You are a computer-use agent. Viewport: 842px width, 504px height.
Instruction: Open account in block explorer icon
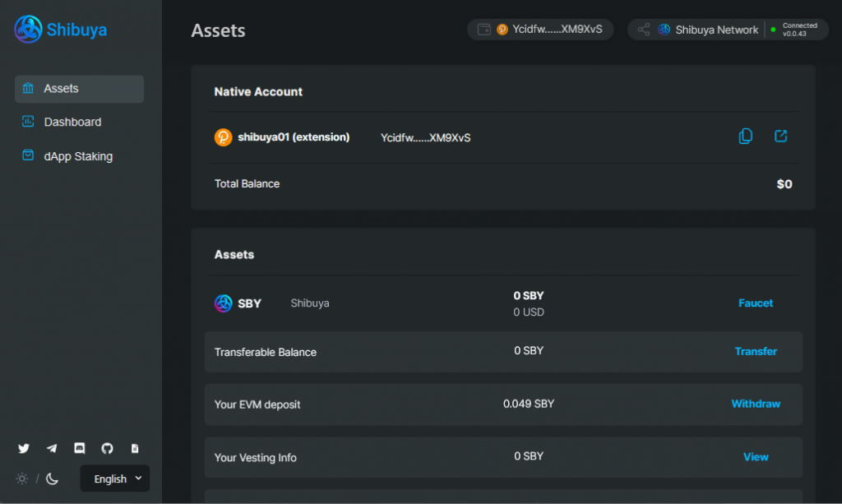(x=781, y=136)
